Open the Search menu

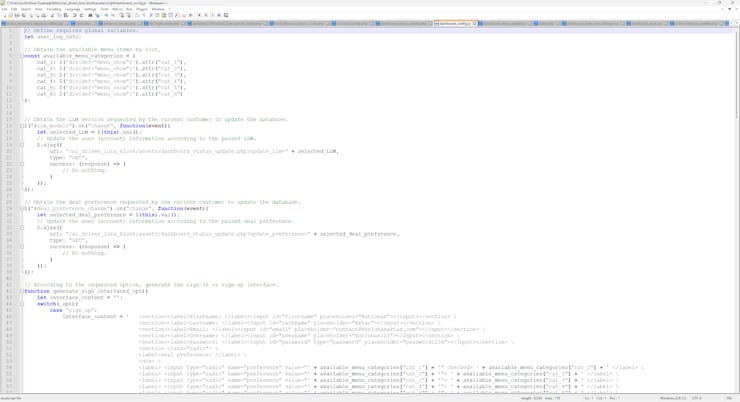26,9
